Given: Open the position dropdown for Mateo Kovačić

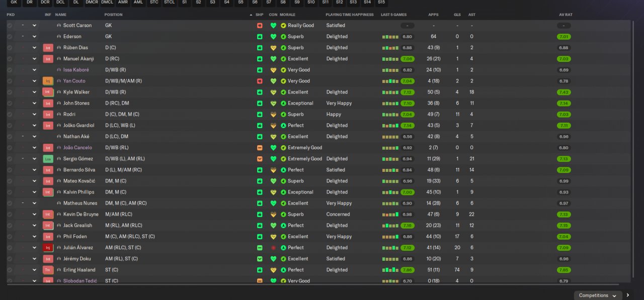Looking at the screenshot, I should (34, 181).
